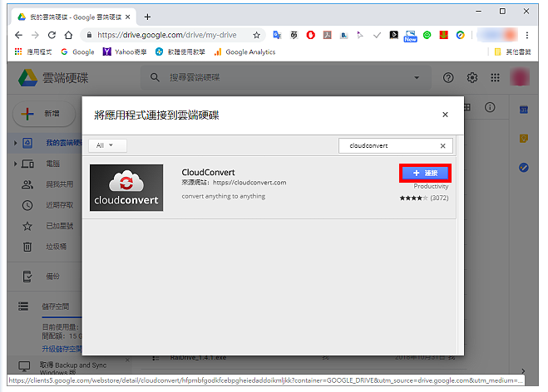Open a new browser tab

(147, 17)
